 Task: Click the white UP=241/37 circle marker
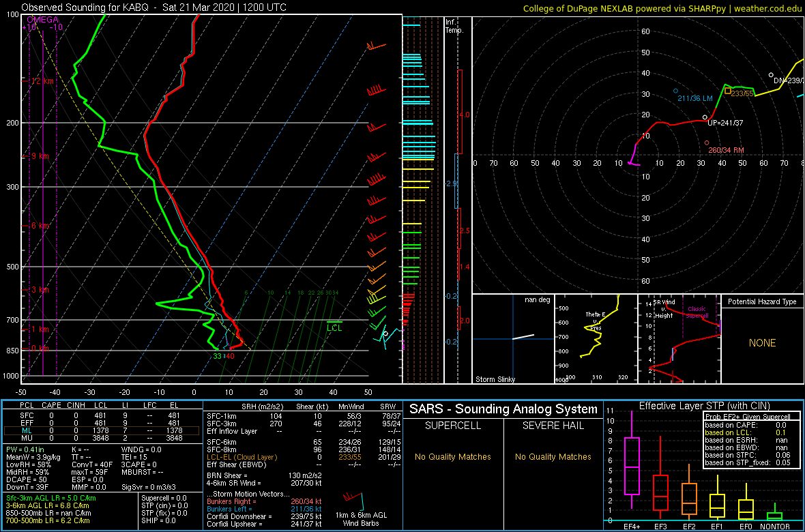[705, 117]
